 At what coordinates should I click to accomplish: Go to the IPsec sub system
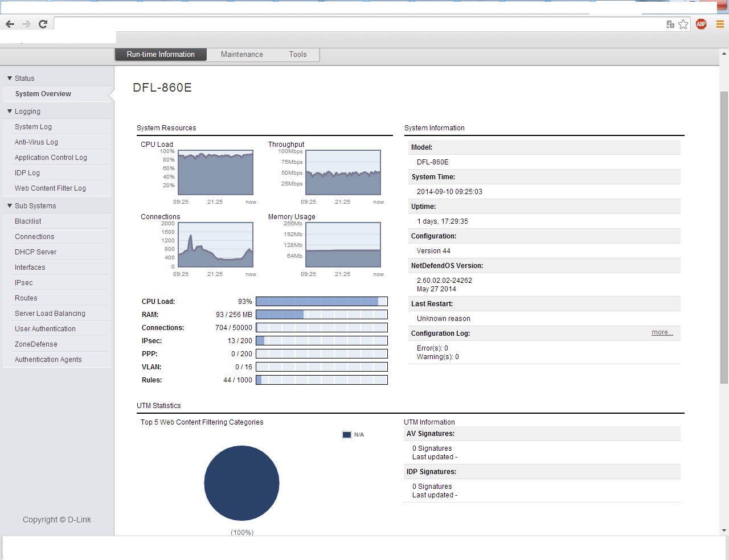[24, 283]
